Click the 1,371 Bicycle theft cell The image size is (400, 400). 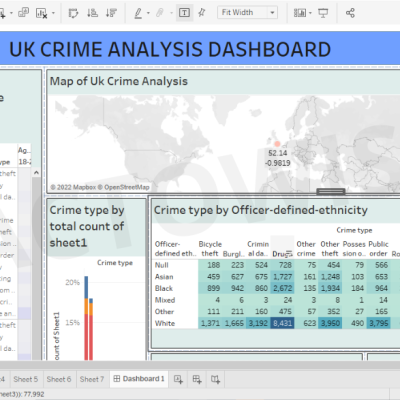click(210, 323)
